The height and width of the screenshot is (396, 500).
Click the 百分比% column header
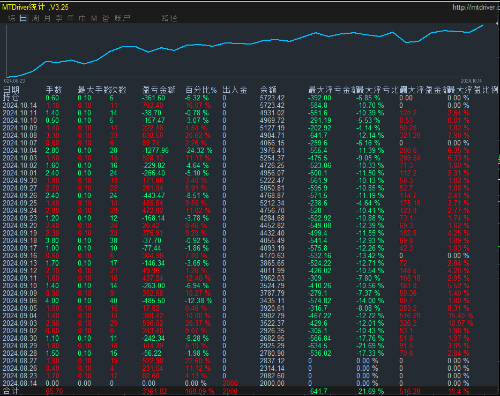[x=201, y=90]
